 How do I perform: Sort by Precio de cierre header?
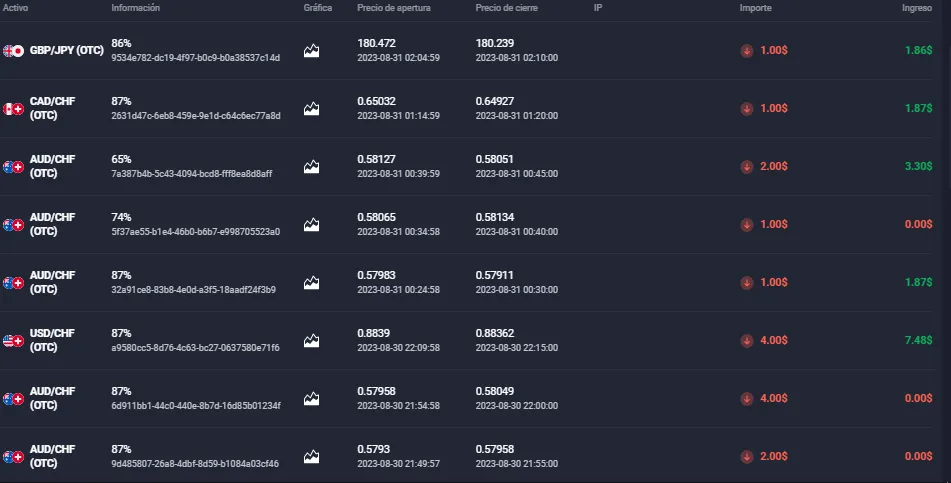tap(506, 8)
